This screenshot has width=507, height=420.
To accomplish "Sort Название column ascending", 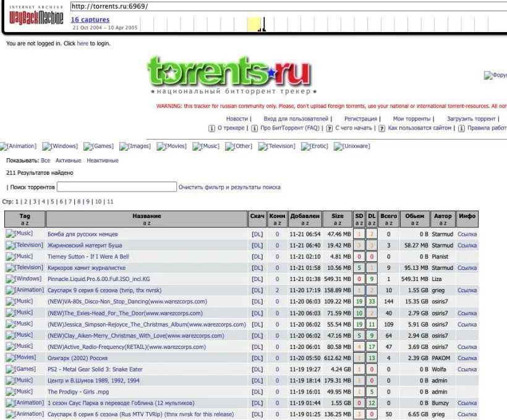I will [x=145, y=223].
